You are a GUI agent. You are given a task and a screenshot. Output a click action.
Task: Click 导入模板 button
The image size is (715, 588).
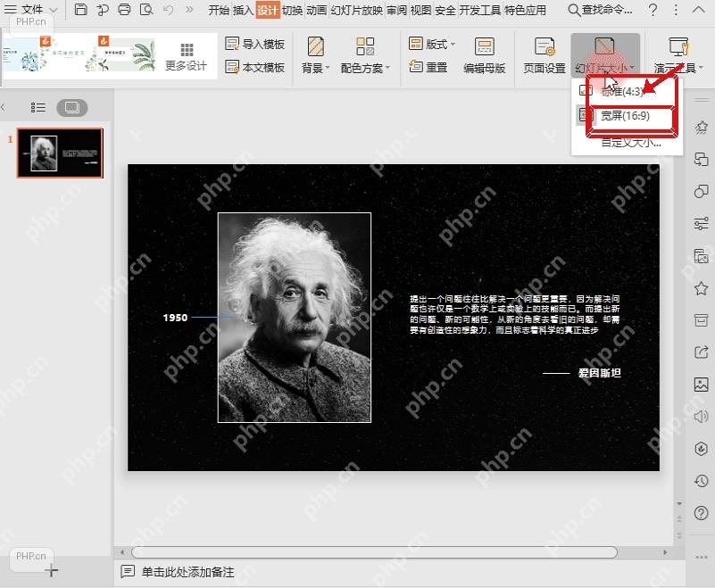click(x=255, y=44)
